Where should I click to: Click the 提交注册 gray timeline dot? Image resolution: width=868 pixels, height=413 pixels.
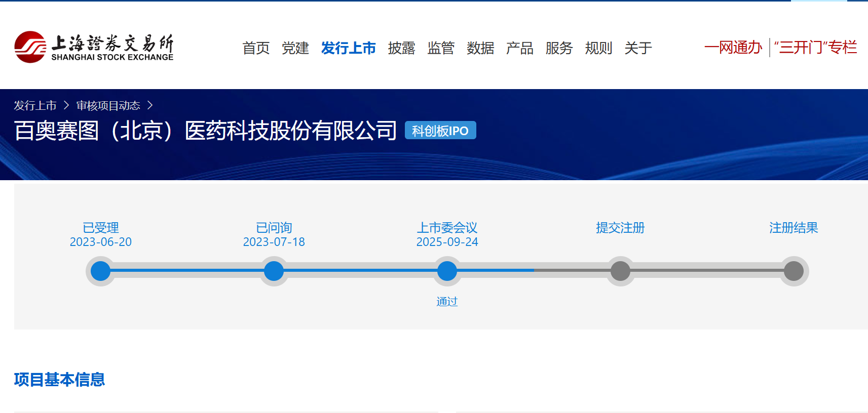tap(620, 271)
